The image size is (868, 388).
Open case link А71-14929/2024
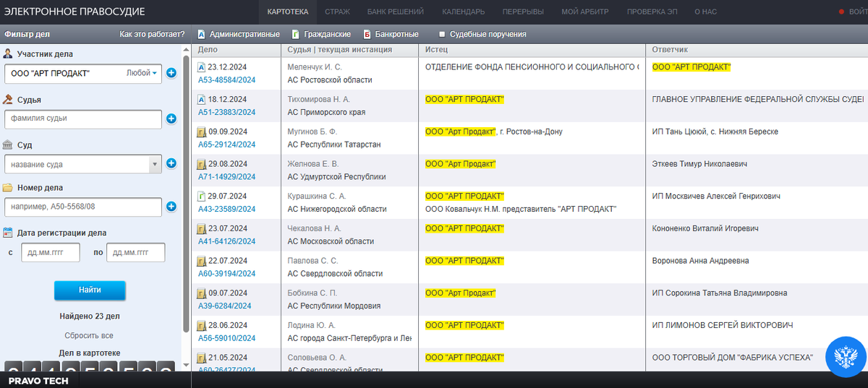(x=227, y=176)
